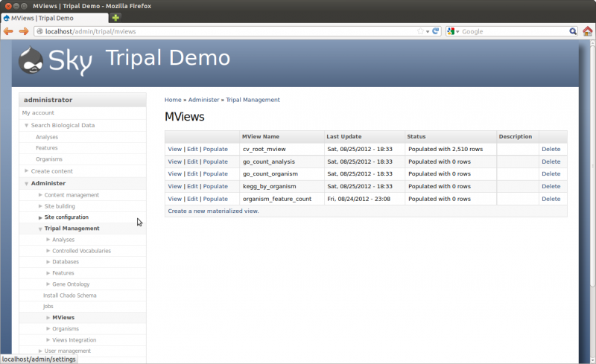Expand Features under Tripal Management arrow
596x364 pixels.
48,272
